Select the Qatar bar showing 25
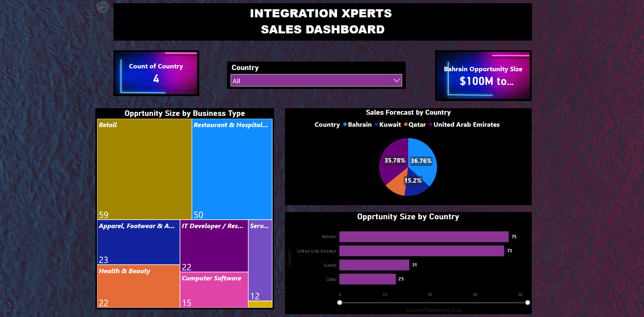Screen dimensions: 644x317 [x=367, y=279]
